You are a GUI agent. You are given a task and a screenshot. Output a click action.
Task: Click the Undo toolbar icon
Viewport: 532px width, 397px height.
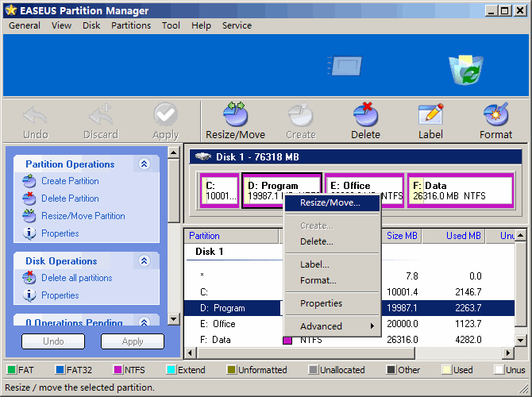[x=35, y=115]
